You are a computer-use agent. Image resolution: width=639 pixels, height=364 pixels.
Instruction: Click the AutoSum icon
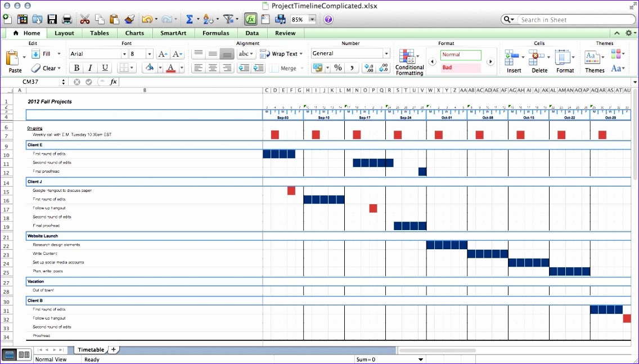coord(191,19)
